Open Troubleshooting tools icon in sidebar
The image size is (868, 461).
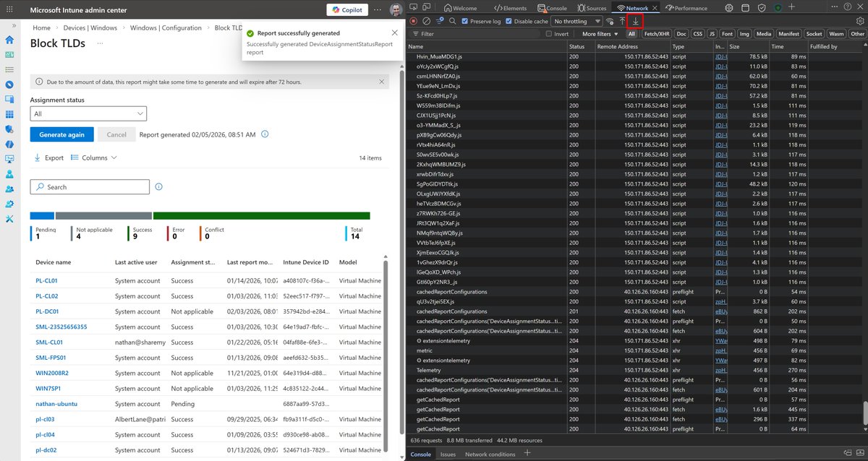point(9,219)
